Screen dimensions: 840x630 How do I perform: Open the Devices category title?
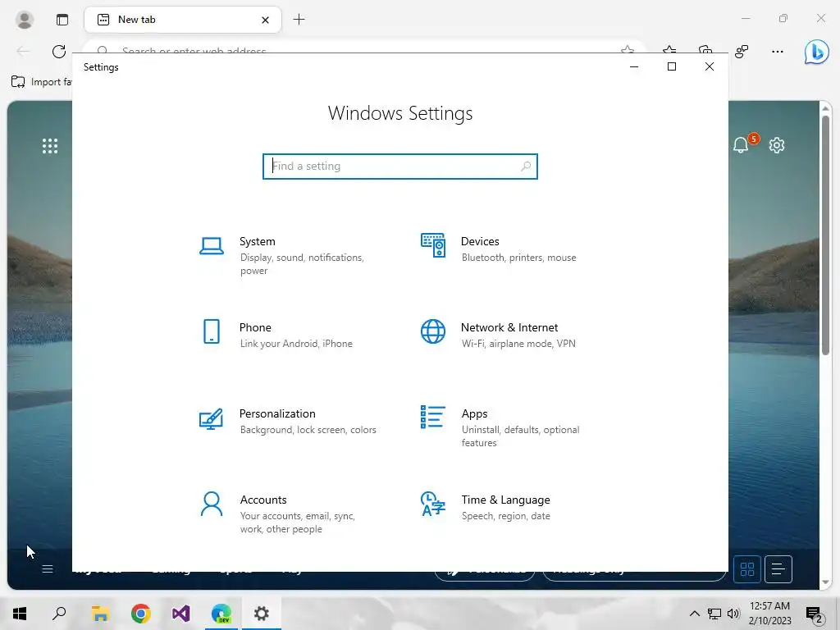(x=480, y=242)
